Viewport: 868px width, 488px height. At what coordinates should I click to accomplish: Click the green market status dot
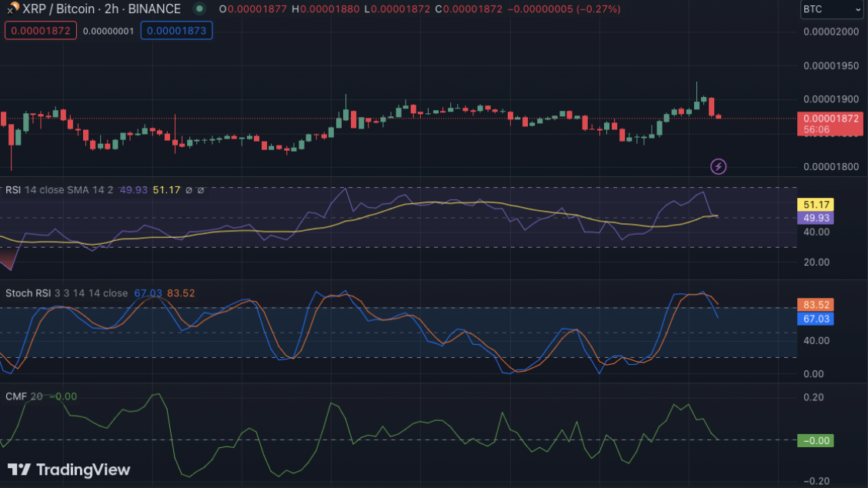[x=199, y=9]
